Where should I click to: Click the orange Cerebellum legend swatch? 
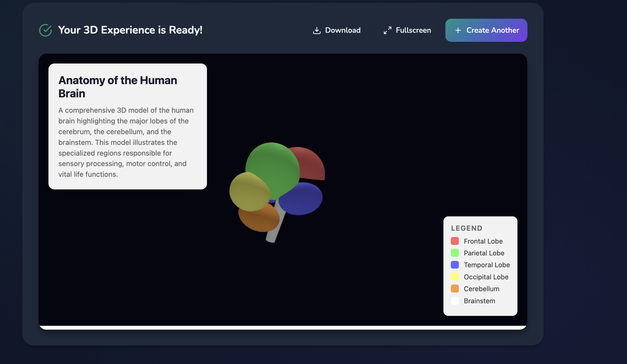[x=455, y=289]
